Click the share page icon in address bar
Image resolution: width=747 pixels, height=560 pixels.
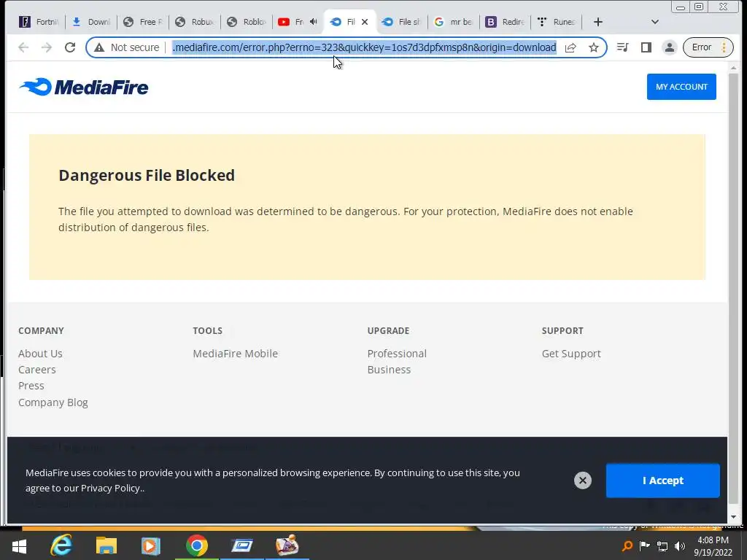pos(570,47)
